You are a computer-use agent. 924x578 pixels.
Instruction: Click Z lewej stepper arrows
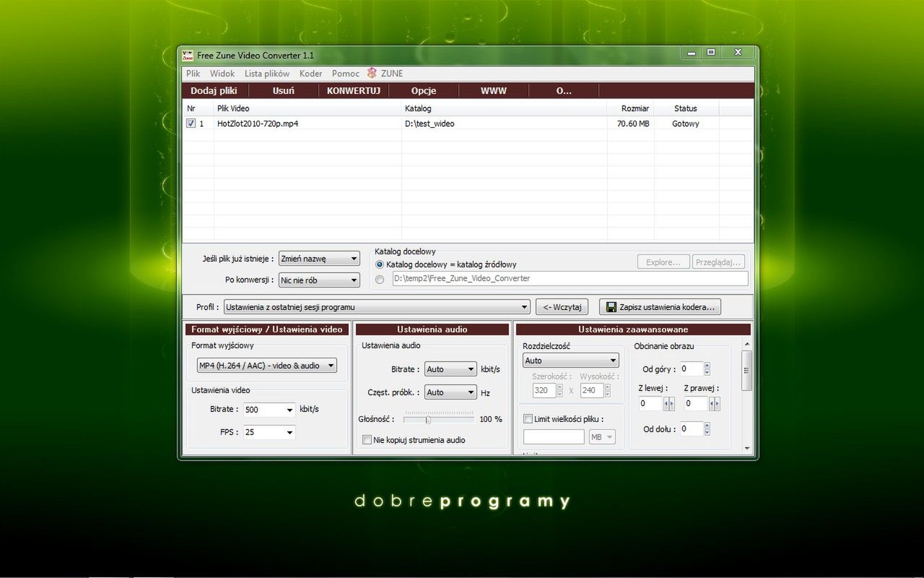coord(669,404)
